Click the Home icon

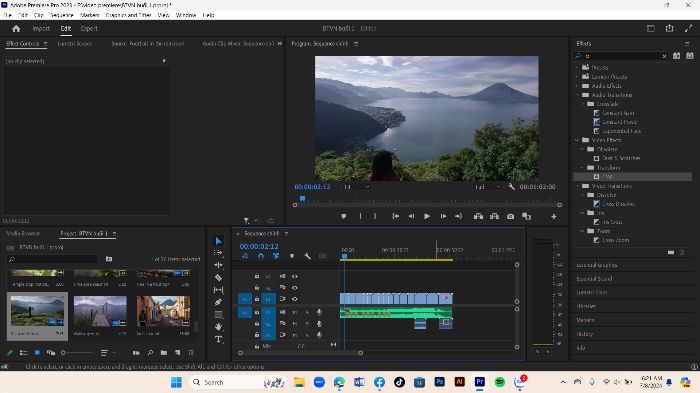[x=16, y=29]
